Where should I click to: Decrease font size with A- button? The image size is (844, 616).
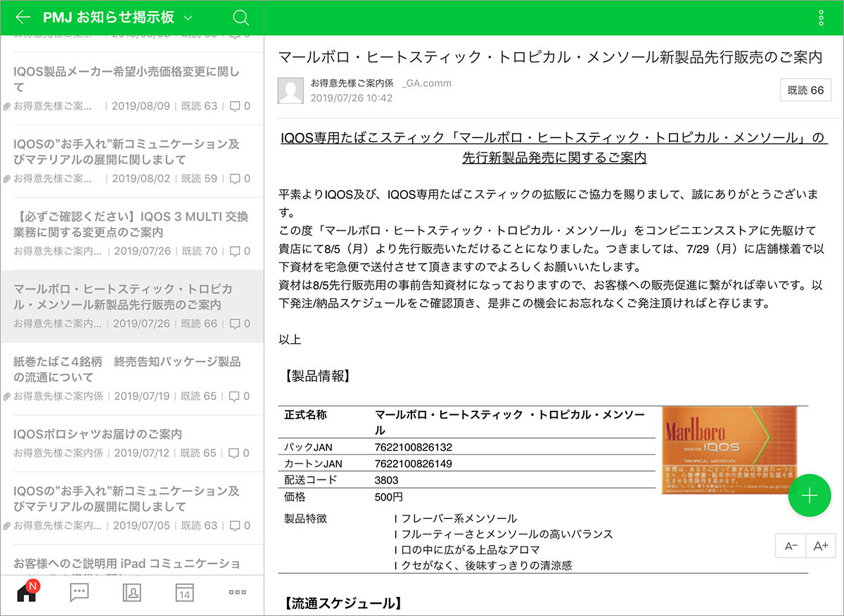click(791, 546)
